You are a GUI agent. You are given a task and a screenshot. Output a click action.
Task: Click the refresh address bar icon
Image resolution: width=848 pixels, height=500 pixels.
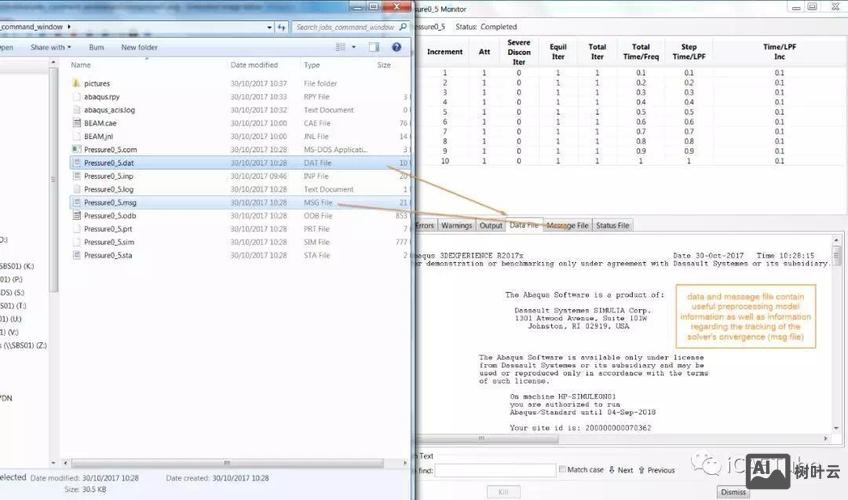[281, 27]
